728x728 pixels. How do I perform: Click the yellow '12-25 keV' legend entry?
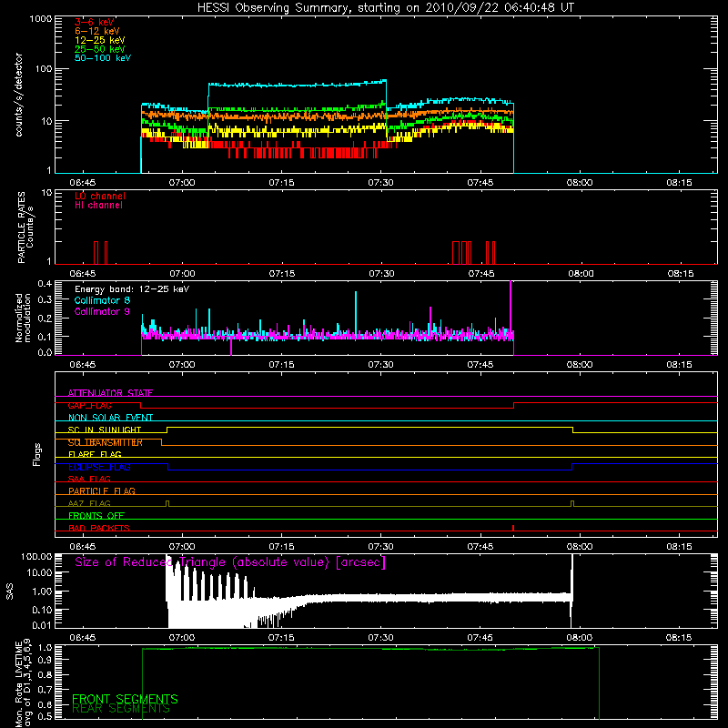point(100,40)
